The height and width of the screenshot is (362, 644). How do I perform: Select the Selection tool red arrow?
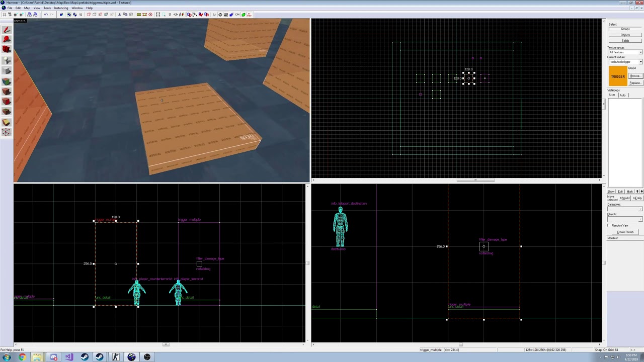[x=7, y=30]
